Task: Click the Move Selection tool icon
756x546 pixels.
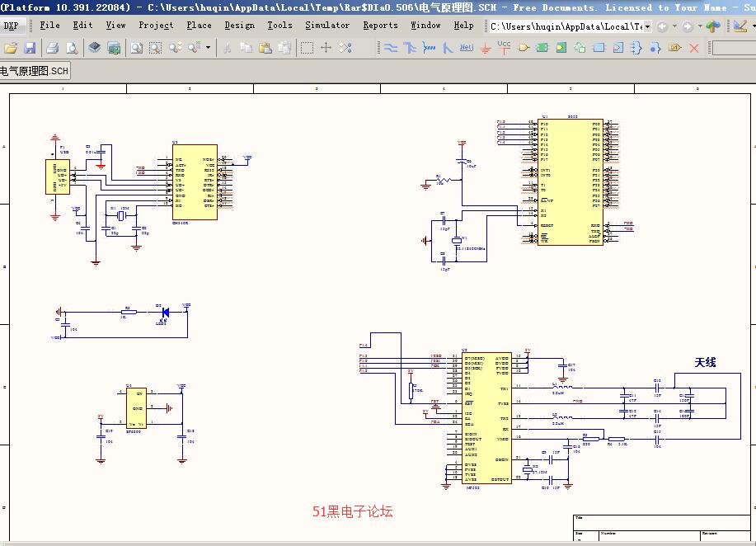Action: click(326, 48)
